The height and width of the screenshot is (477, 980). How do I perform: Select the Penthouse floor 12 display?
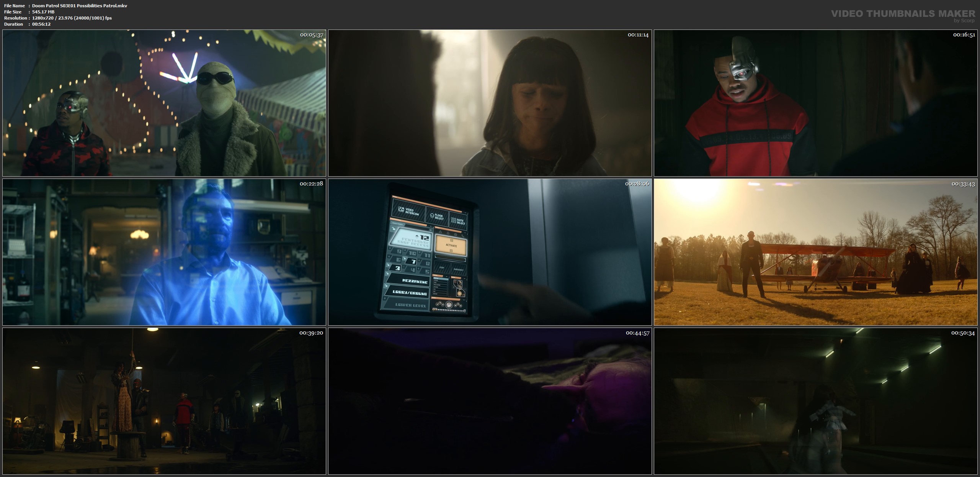413,239
